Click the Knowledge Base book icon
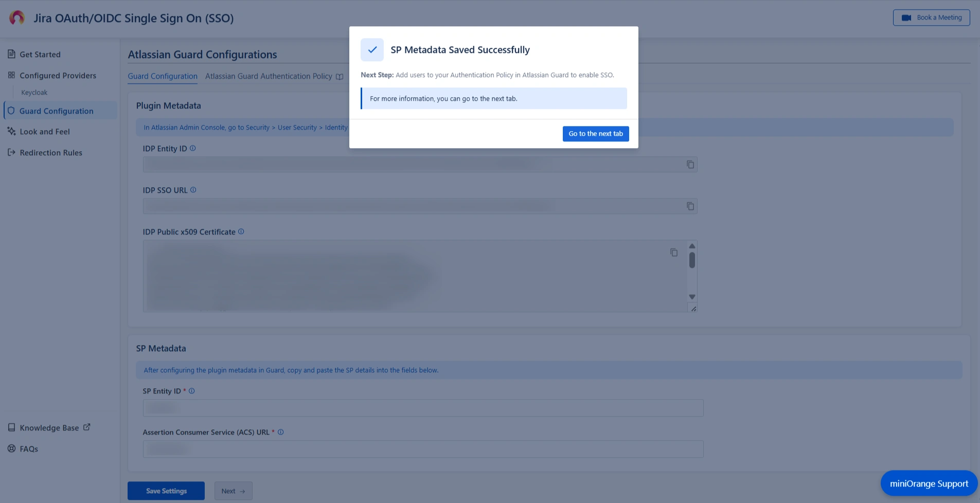 [x=11, y=427]
